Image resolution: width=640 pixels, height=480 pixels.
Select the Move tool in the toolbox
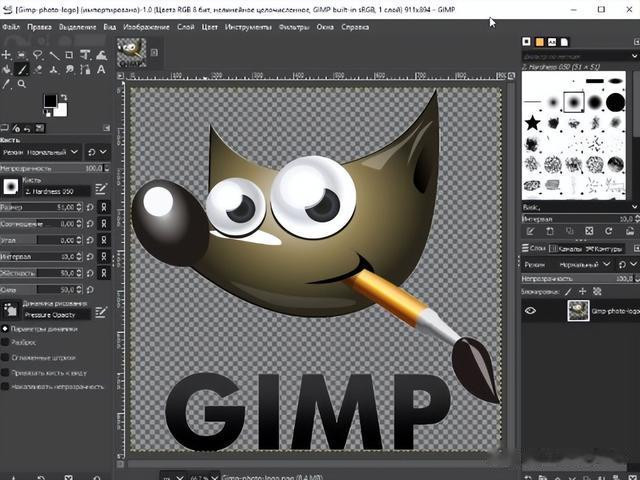point(7,55)
